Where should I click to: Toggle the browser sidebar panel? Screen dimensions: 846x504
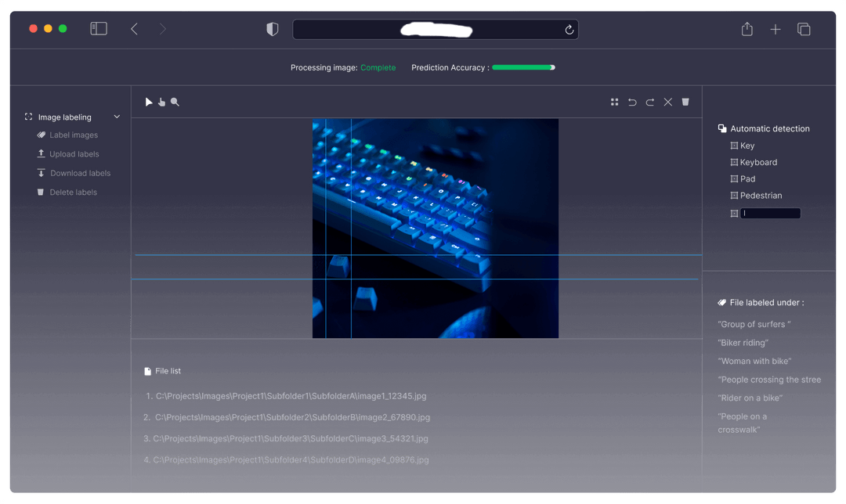click(99, 29)
